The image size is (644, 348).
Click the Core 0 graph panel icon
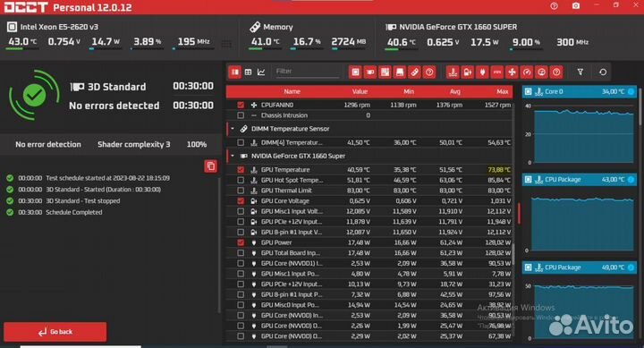[529, 91]
